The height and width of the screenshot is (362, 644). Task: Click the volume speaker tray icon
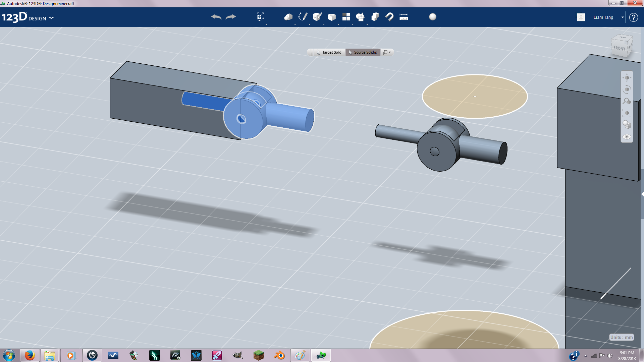pos(610,356)
